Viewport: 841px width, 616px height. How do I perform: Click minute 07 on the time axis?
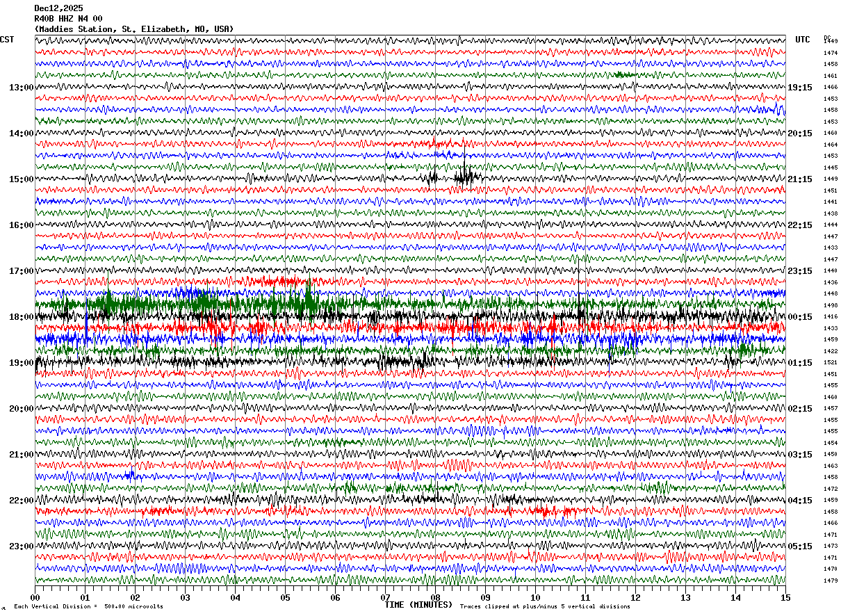385,597
